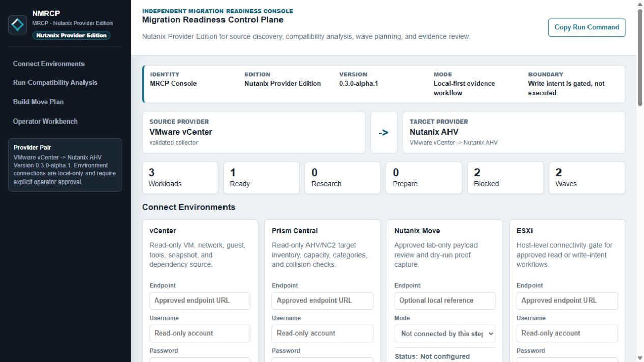
Task: Open Connect Environments in sidebar
Action: tap(49, 64)
